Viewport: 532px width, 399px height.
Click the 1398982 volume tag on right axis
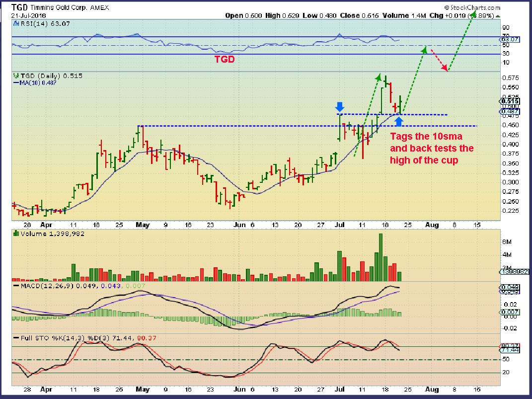pyautogui.click(x=514, y=272)
